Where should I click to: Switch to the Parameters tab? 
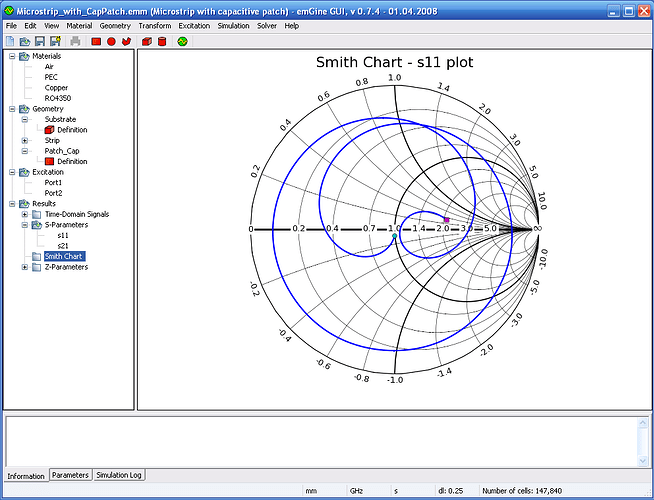click(70, 475)
